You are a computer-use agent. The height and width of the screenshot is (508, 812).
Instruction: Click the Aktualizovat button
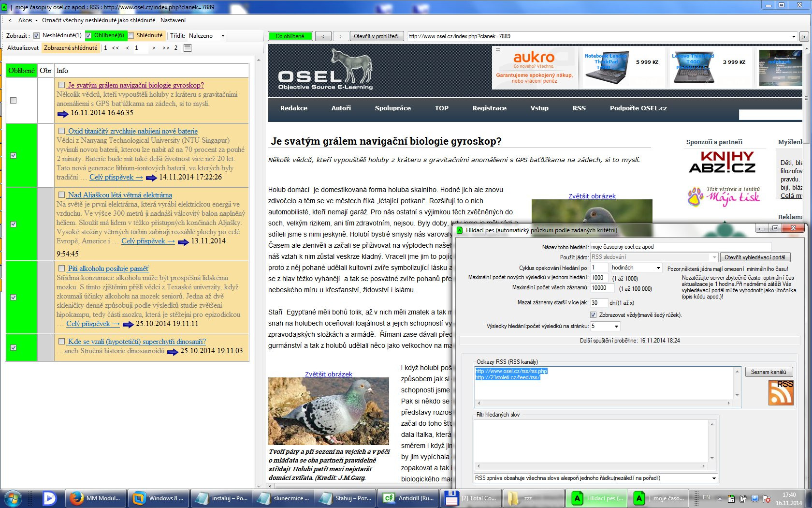[x=23, y=48]
